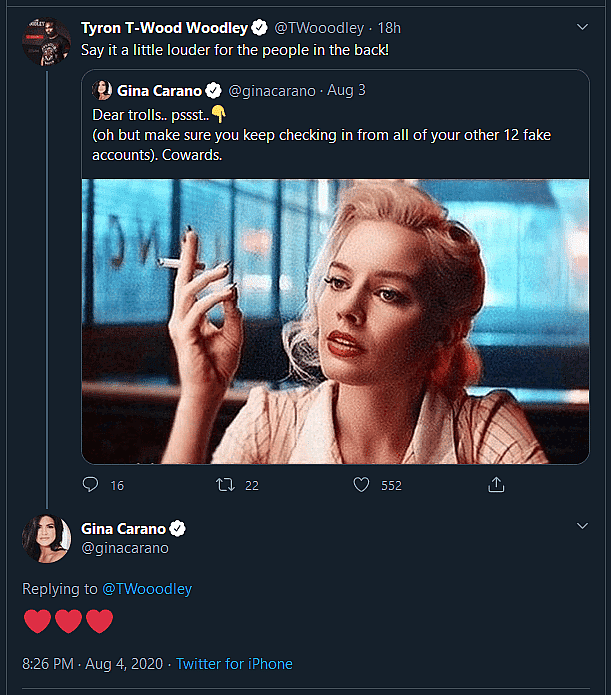Open the 18h timestamp on Tyron's tweet
Screen dimensions: 611x695
tap(387, 28)
